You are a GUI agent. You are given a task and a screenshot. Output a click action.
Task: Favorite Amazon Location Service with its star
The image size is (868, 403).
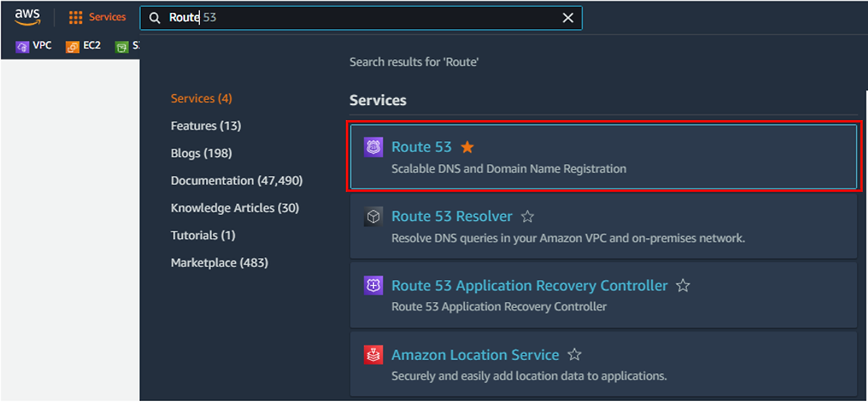(574, 355)
